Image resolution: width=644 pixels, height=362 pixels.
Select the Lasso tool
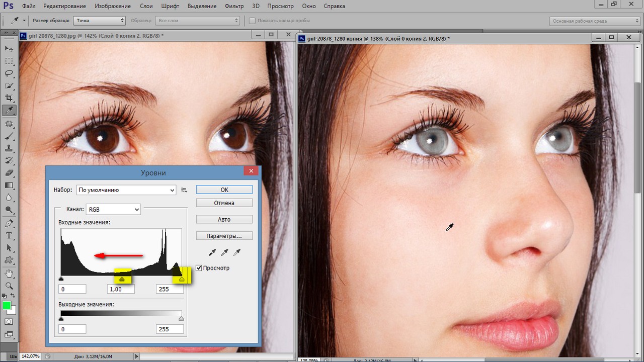pos(9,73)
